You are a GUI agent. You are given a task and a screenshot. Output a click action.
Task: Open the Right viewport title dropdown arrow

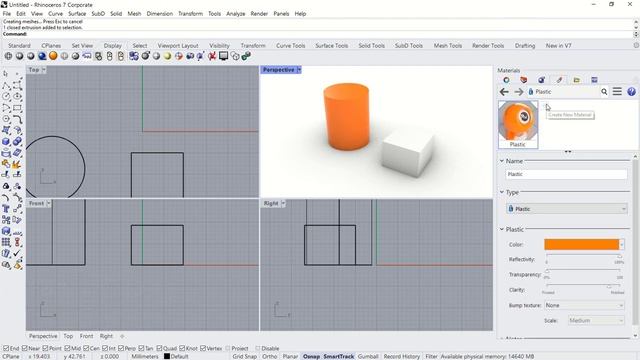283,203
